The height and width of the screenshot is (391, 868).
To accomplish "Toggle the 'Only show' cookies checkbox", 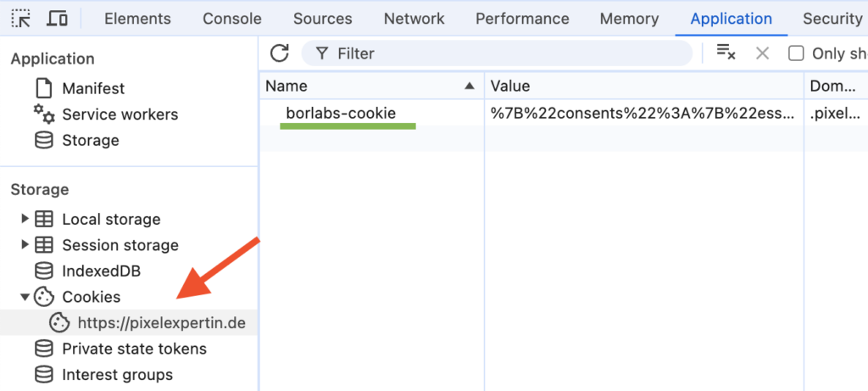I will tap(796, 53).
